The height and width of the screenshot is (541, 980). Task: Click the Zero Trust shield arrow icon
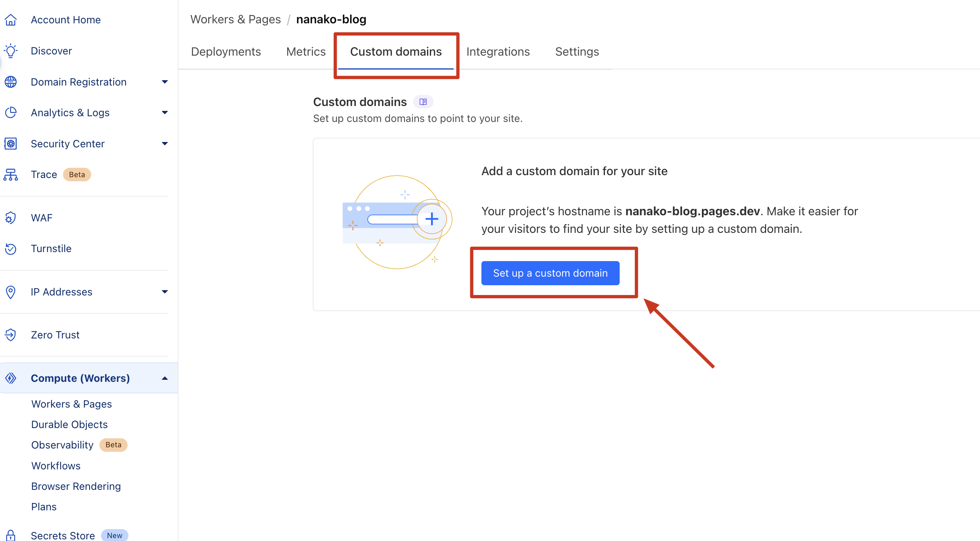11,335
